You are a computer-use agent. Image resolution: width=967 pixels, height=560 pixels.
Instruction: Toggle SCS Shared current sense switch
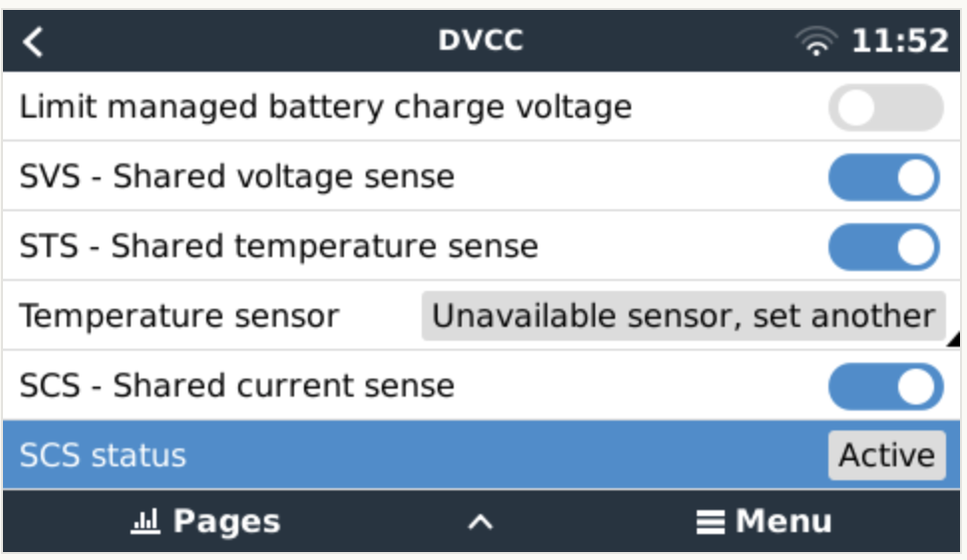tap(885, 387)
